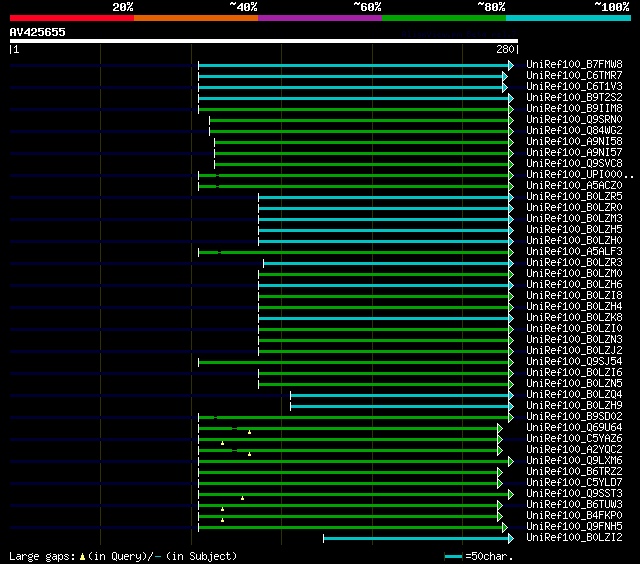Select the UniRef100_B0LZN3 hit

click(x=574, y=340)
